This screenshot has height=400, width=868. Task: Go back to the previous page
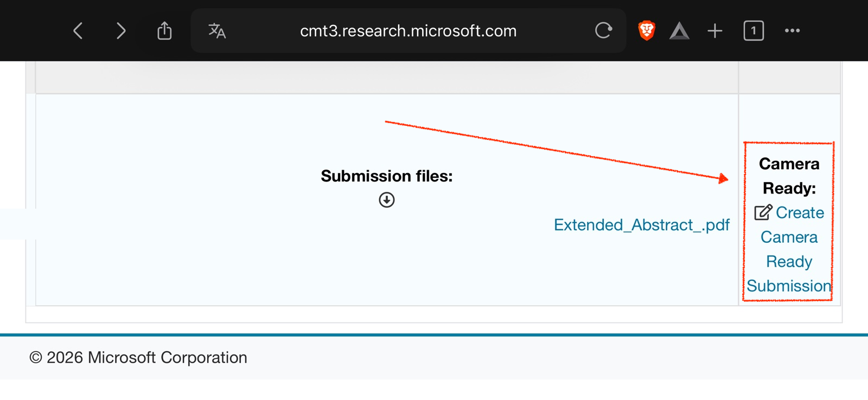click(78, 31)
